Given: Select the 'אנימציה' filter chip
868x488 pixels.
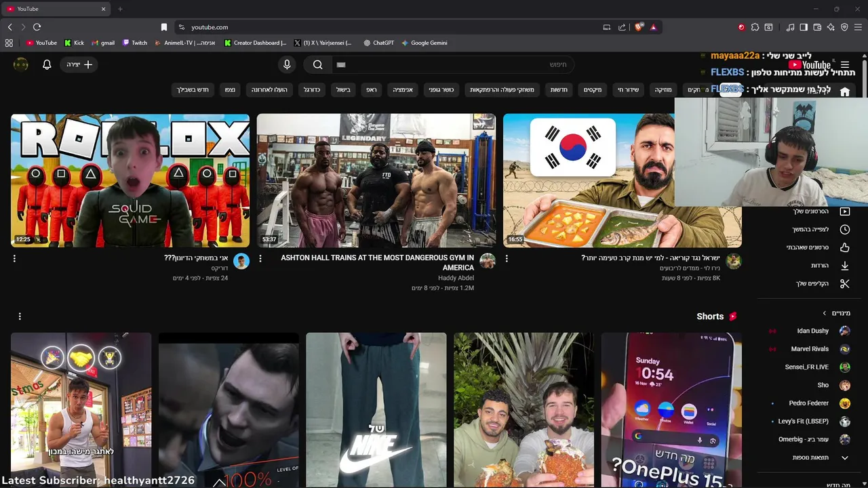Looking at the screenshot, I should coord(403,89).
